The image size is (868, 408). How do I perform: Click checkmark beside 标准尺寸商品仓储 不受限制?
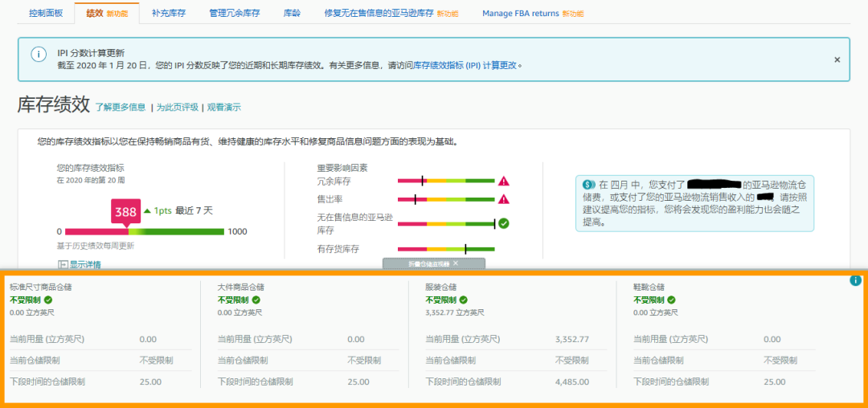click(48, 300)
